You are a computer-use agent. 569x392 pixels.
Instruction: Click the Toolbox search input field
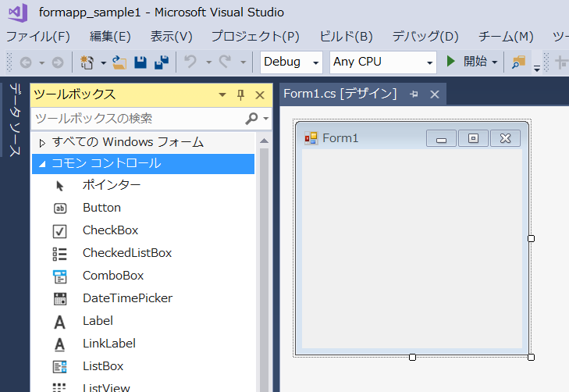coord(138,119)
